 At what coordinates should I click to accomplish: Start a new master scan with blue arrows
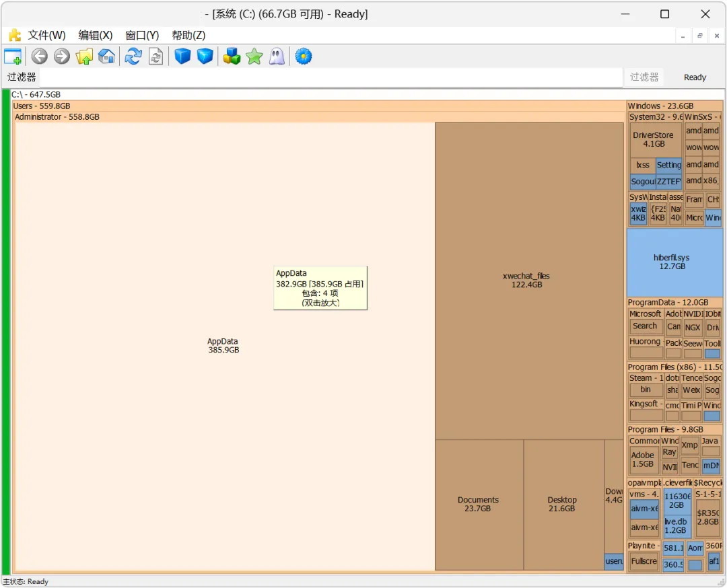(x=133, y=57)
